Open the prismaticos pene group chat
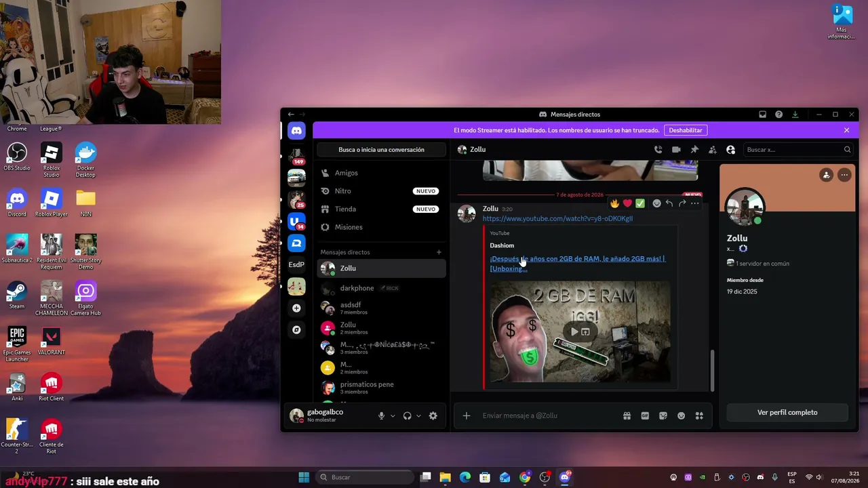This screenshot has height=488, width=868. tap(381, 388)
